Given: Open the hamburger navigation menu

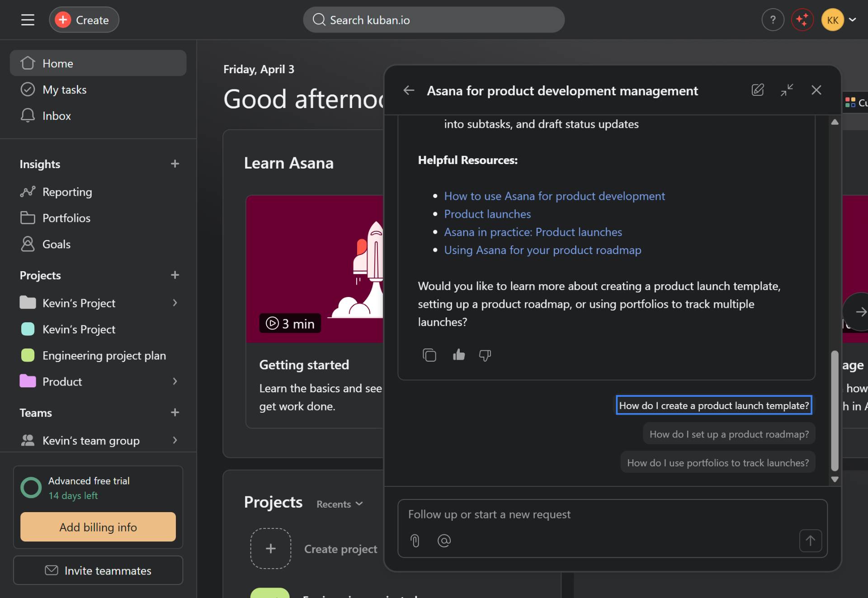Looking at the screenshot, I should tap(28, 20).
